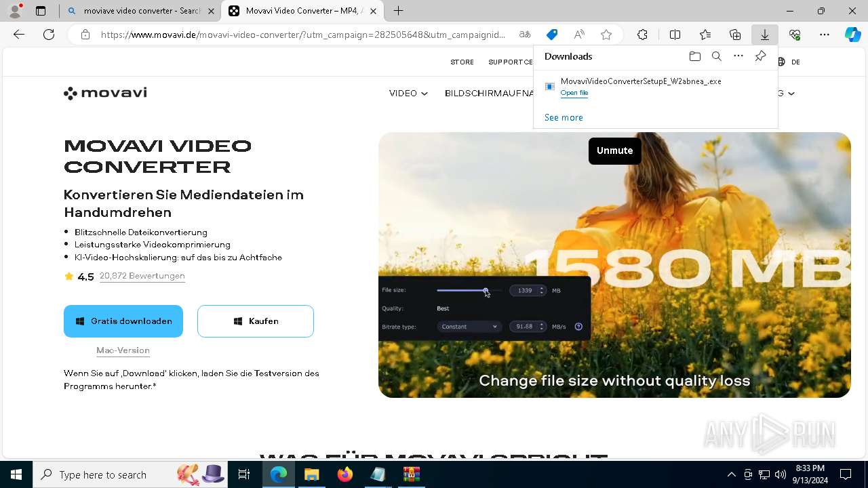Open the Favorites list icon

705,35
